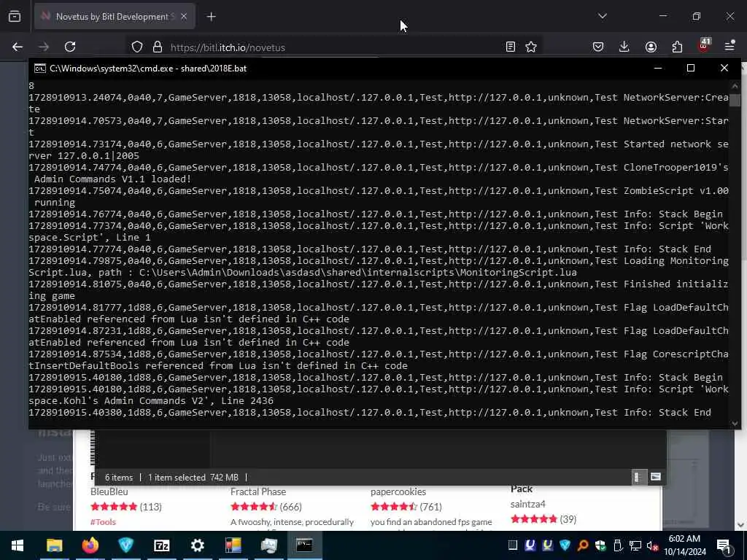Viewport: 747px width, 560px height.
Task: Open 7-Zip from the taskbar
Action: (x=161, y=545)
